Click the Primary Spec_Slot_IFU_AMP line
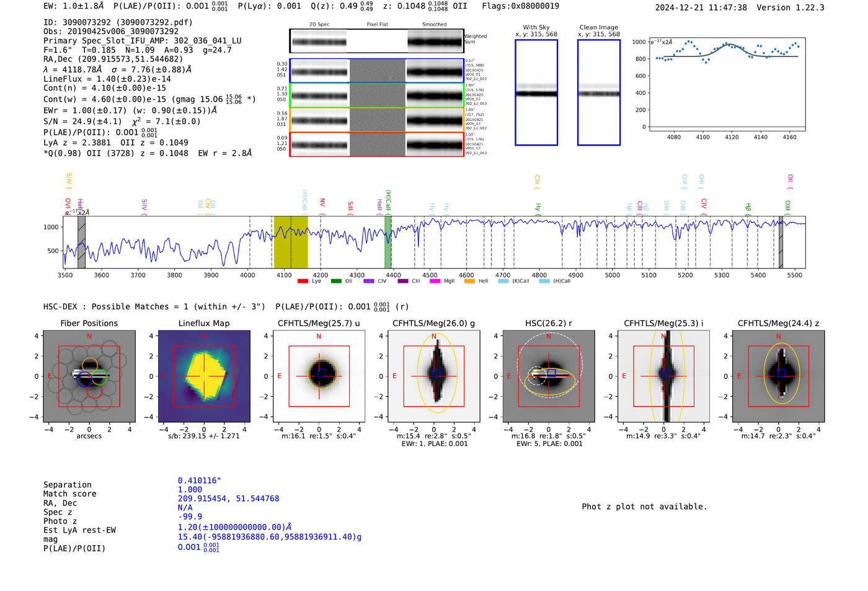Image resolution: width=868 pixels, height=591 pixels. [143, 41]
